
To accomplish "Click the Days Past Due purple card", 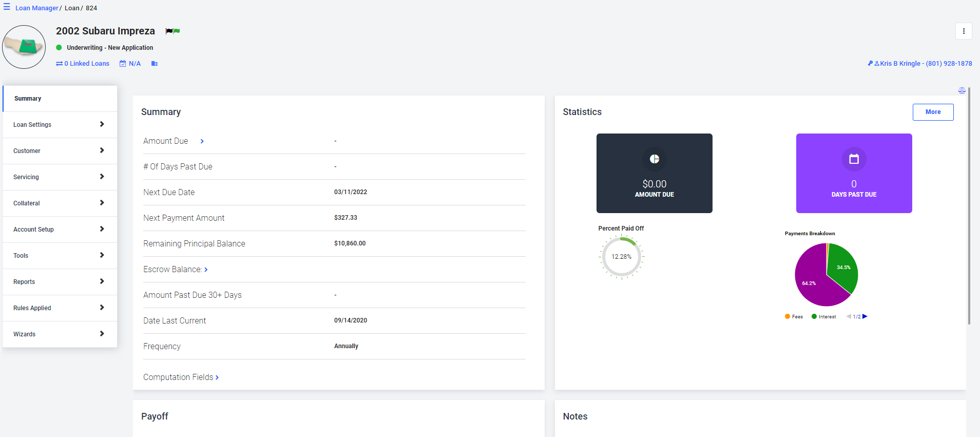I will pyautogui.click(x=854, y=173).
